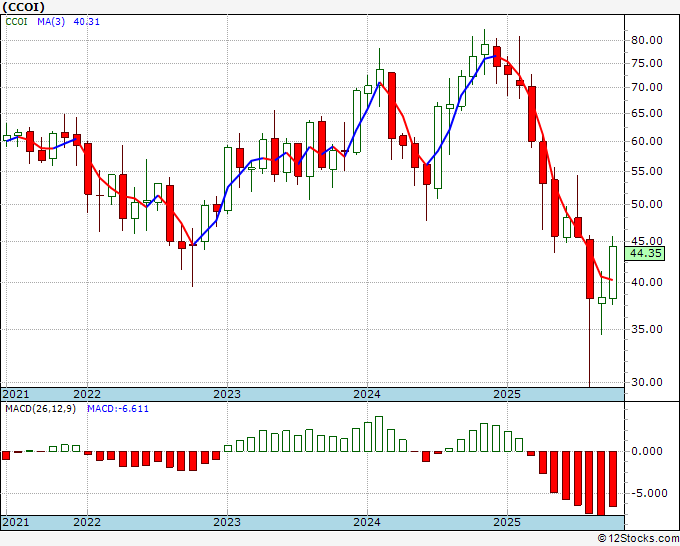Screen dimensions: 680x546
Task: Click the CCOI legend label
Action: click(16, 21)
